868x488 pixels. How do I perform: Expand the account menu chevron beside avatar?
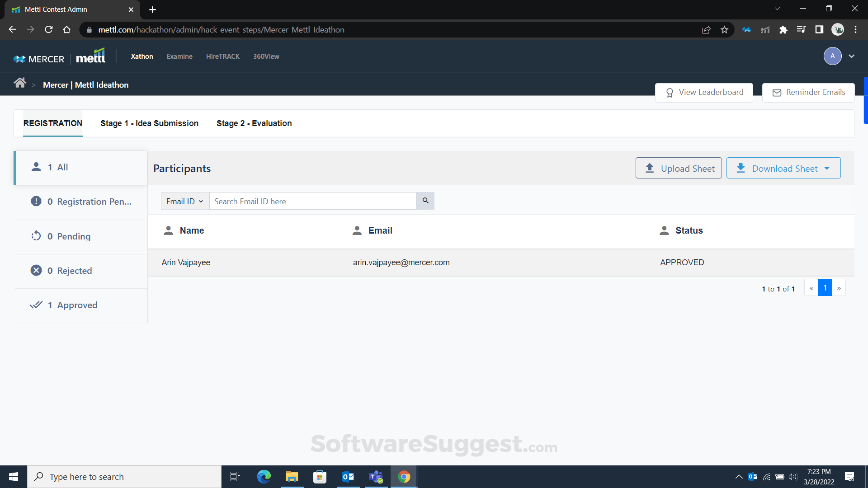click(852, 56)
